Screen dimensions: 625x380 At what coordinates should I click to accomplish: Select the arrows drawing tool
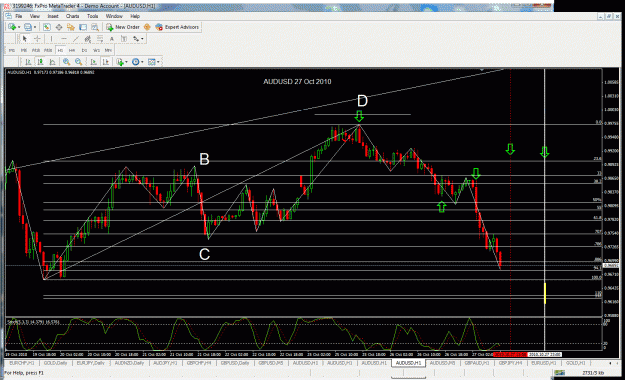coord(136,39)
